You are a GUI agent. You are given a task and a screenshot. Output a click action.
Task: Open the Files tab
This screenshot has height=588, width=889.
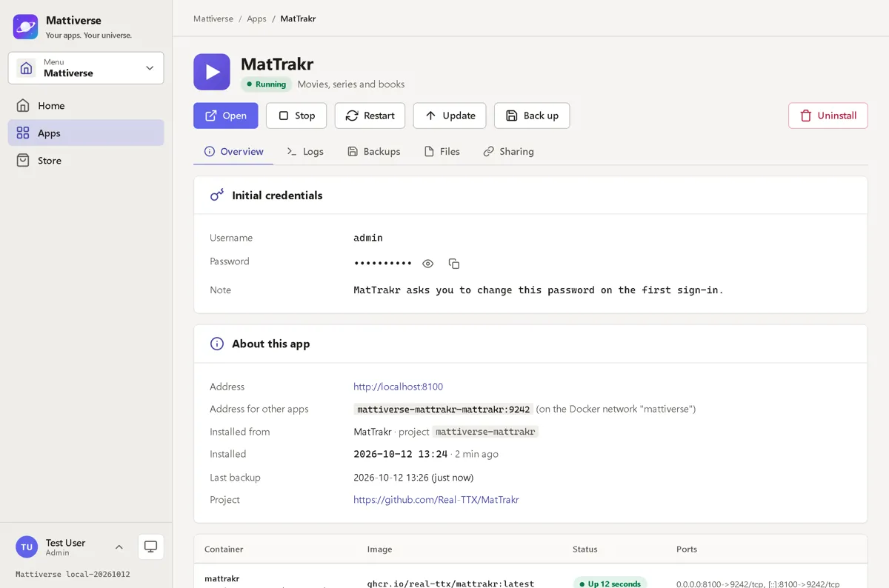pos(442,152)
